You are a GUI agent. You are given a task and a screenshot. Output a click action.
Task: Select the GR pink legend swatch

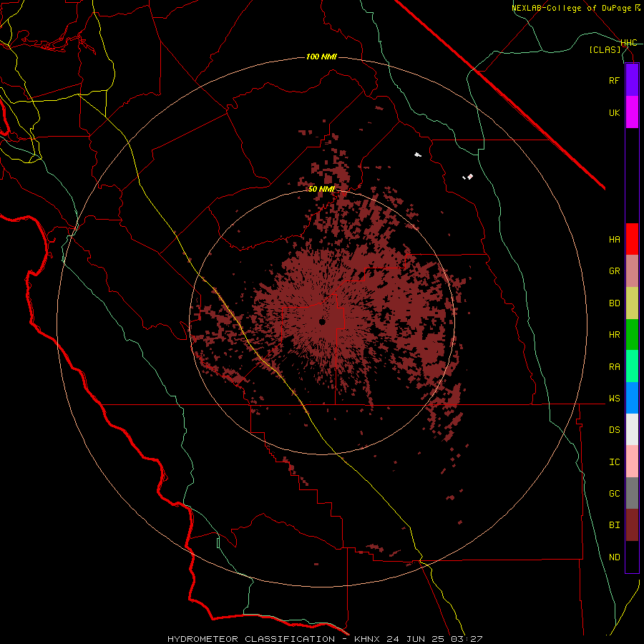pos(632,270)
